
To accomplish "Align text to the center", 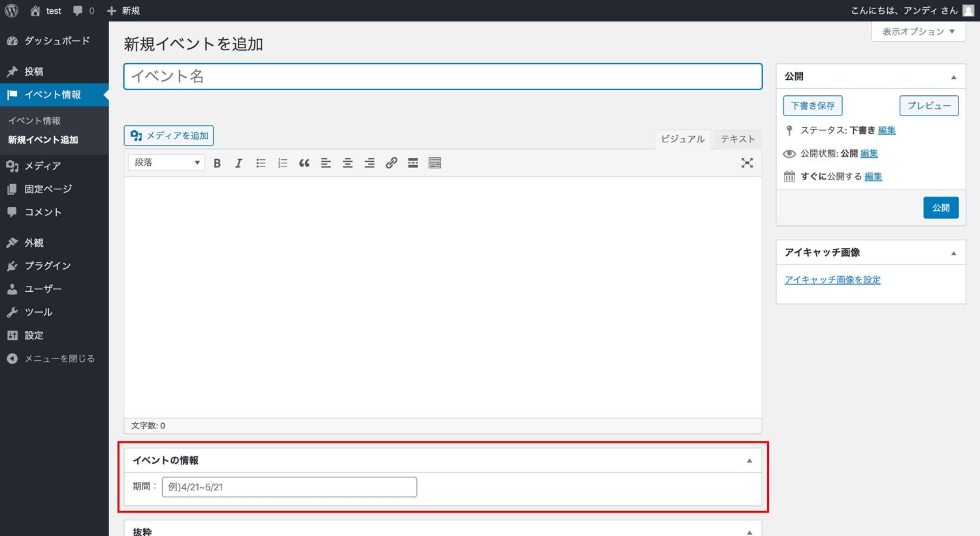I will 348,163.
